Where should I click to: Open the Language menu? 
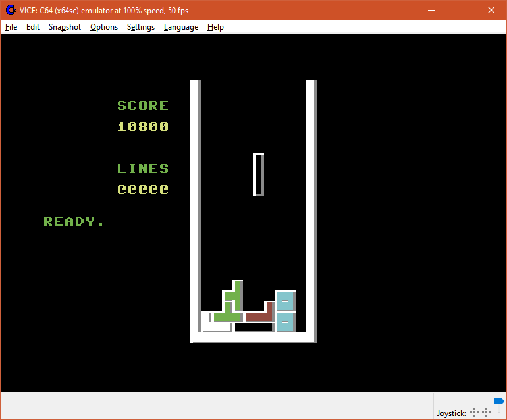pos(181,27)
